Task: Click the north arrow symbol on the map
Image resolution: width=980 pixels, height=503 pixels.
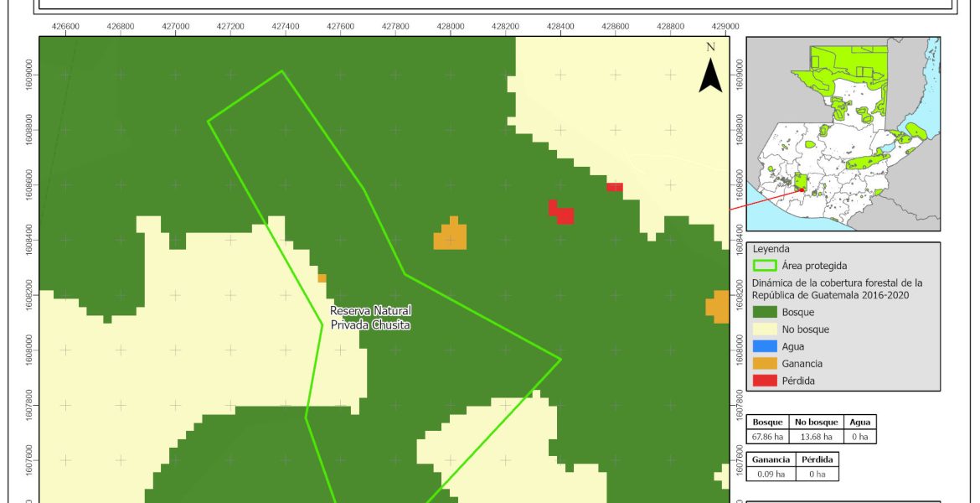Action: [x=710, y=72]
